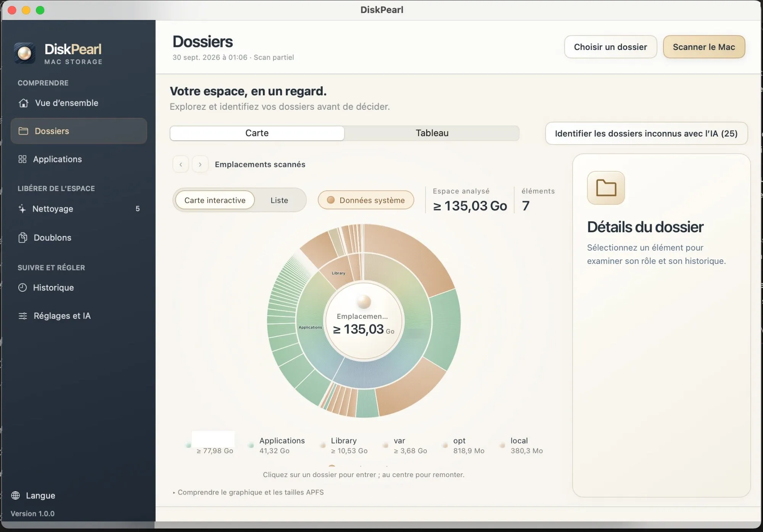Open the Langue setting
The image size is (763, 532).
[33, 495]
